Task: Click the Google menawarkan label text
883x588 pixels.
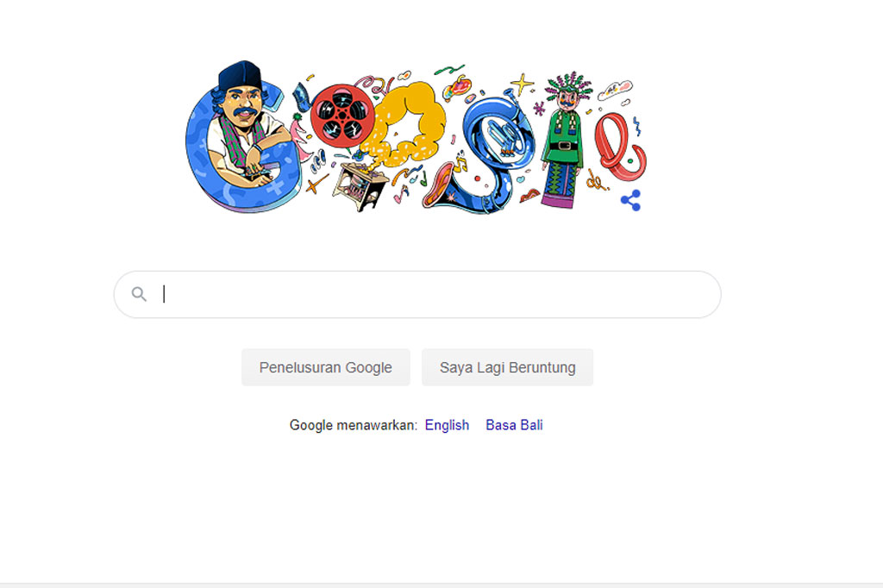Action: tap(353, 425)
